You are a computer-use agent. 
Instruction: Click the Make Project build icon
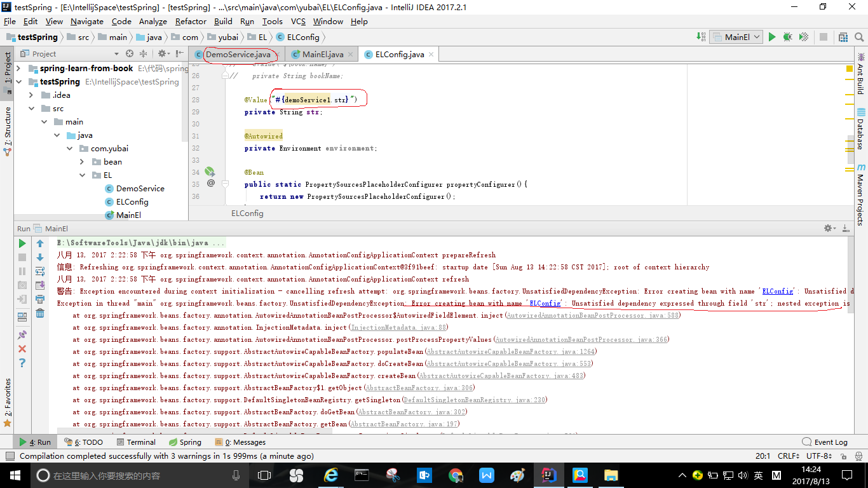pyautogui.click(x=700, y=37)
